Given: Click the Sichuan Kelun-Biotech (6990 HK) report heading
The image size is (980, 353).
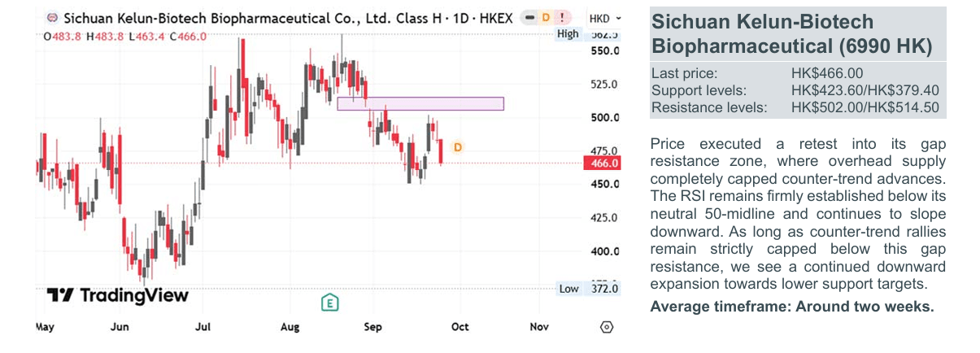Looking at the screenshot, I should 791,34.
